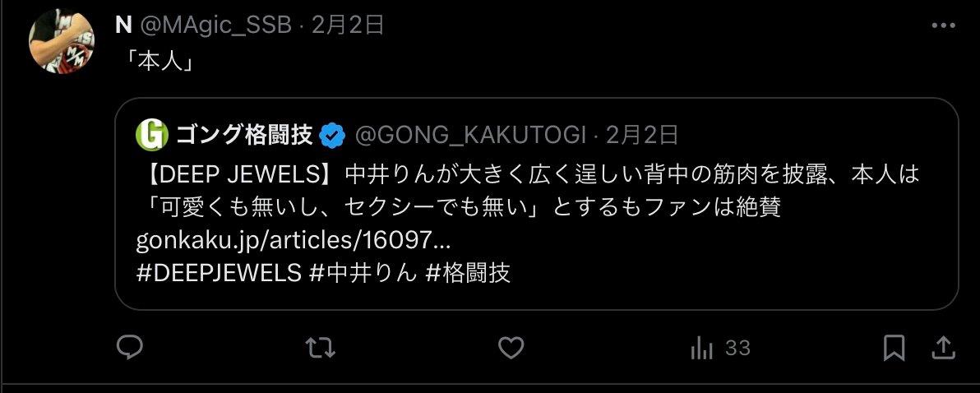Select the #格闘技 hashtag

coord(468,273)
